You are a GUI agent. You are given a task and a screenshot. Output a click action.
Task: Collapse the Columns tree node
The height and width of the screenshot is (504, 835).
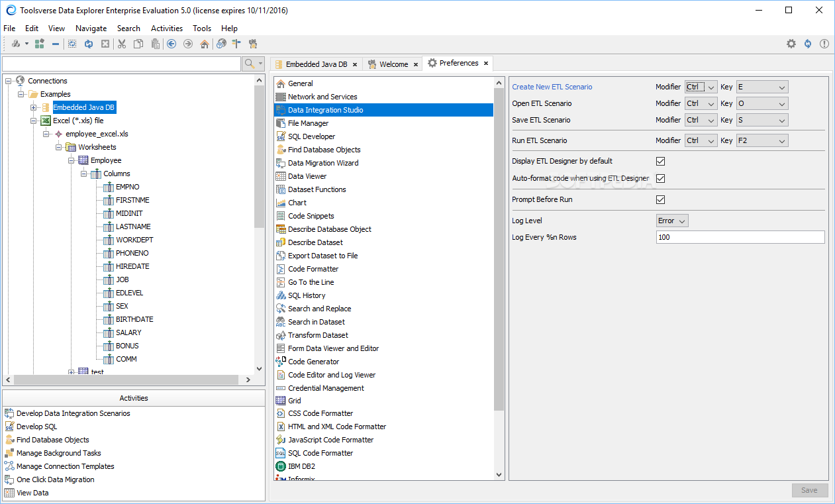83,174
